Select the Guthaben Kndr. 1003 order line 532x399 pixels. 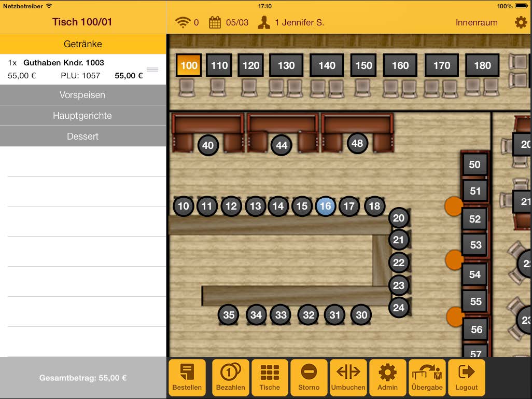tap(75, 69)
